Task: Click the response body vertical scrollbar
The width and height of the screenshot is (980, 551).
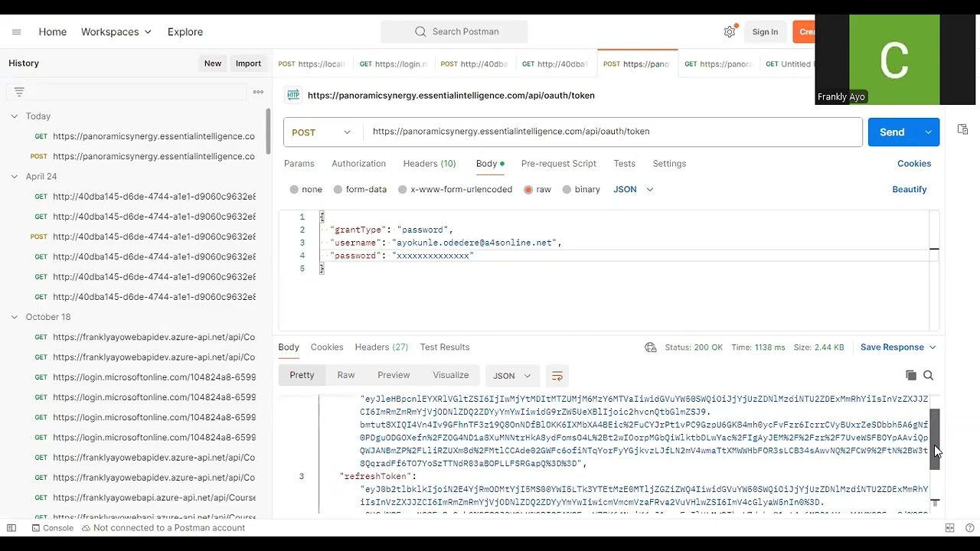Action: click(x=935, y=440)
